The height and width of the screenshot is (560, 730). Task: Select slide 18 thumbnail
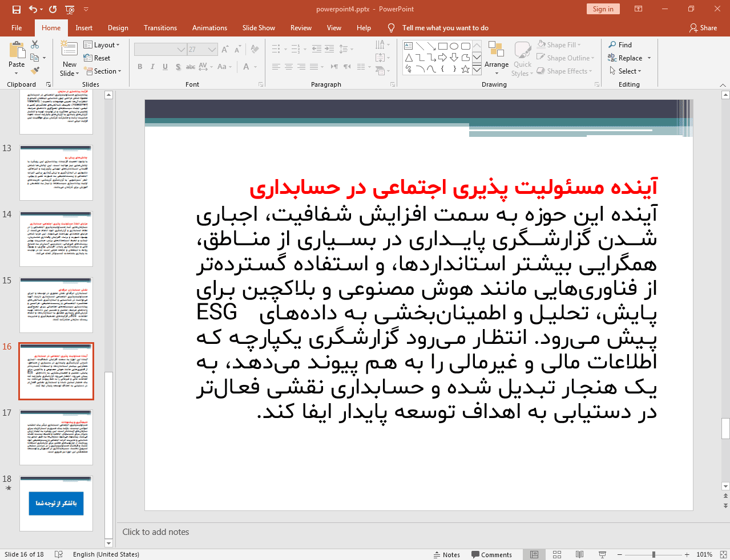pos(56,504)
